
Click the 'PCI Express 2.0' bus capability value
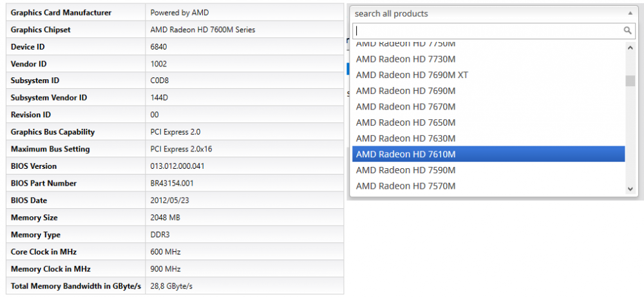[x=175, y=132]
